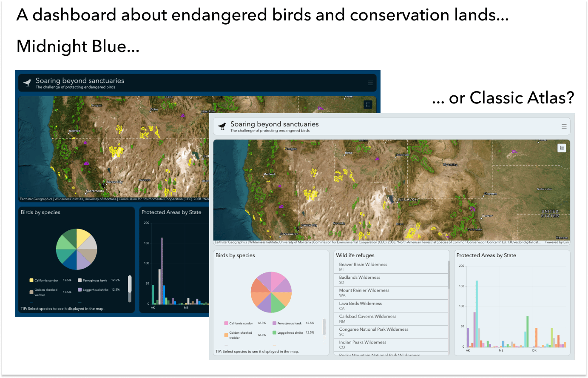Image resolution: width=588 pixels, height=378 pixels.
Task: Select Indian Peaks Wilderness in the refuges list
Action: pyautogui.click(x=391, y=345)
